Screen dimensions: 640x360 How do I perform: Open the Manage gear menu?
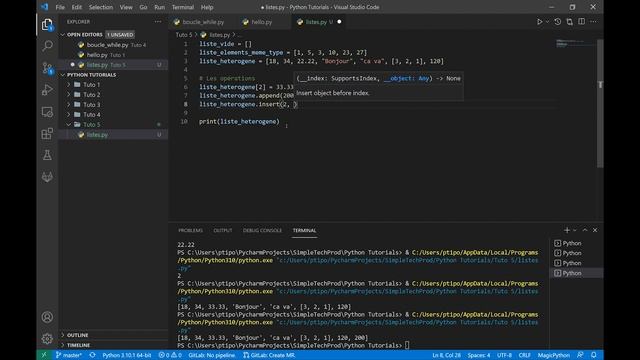[x=47, y=339]
